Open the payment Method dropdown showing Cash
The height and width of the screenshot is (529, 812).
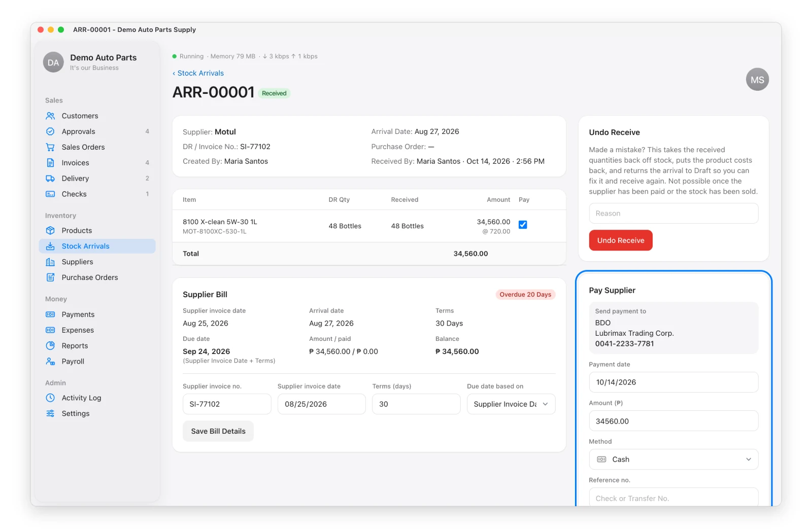pyautogui.click(x=673, y=460)
